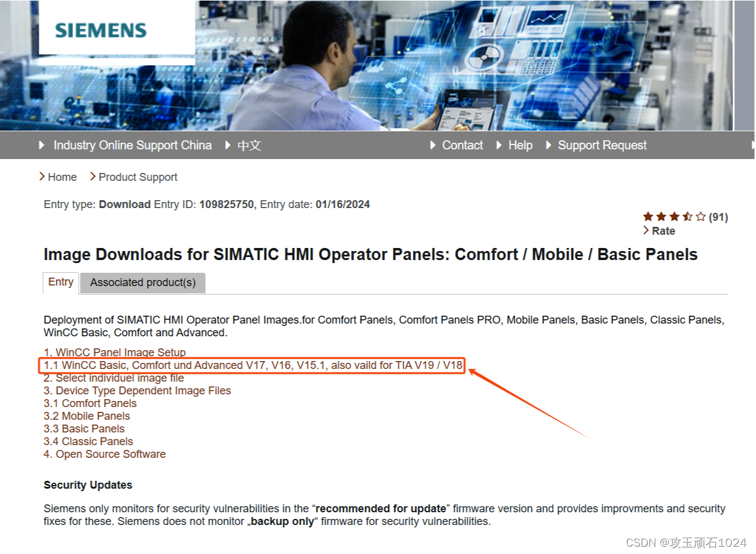Jump to '3.4 Classic Panels' section
Image resolution: width=756 pixels, height=554 pixels.
[x=88, y=442]
